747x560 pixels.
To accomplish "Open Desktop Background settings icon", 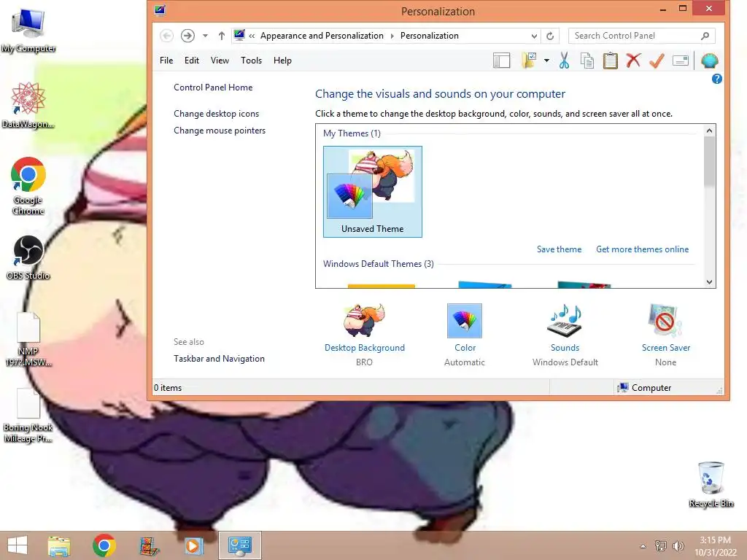I will pyautogui.click(x=365, y=320).
